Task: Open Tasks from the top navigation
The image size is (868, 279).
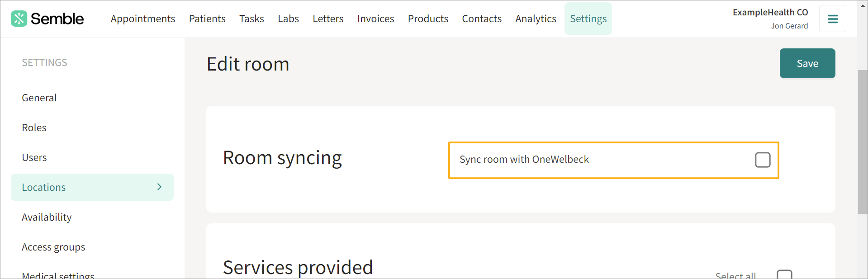Action: click(251, 19)
